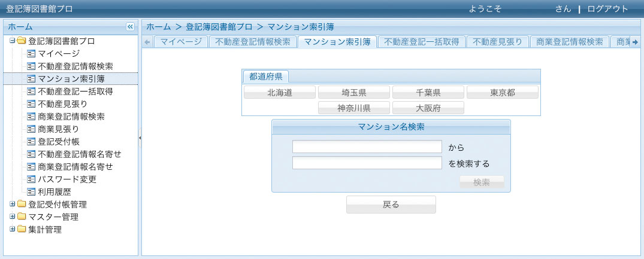
Task: Click the 集計管理 folder icon
Action: tap(22, 230)
